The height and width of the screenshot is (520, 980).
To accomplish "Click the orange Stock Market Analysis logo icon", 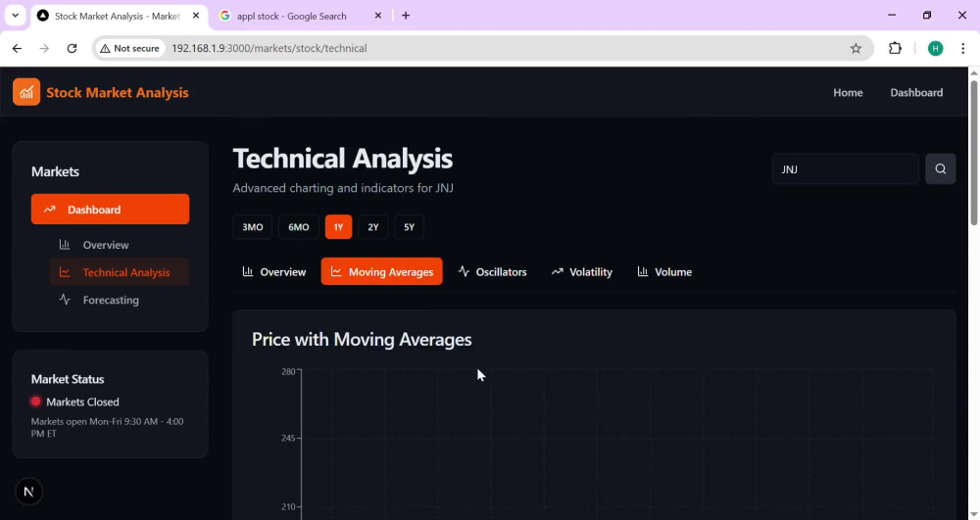I will click(26, 92).
